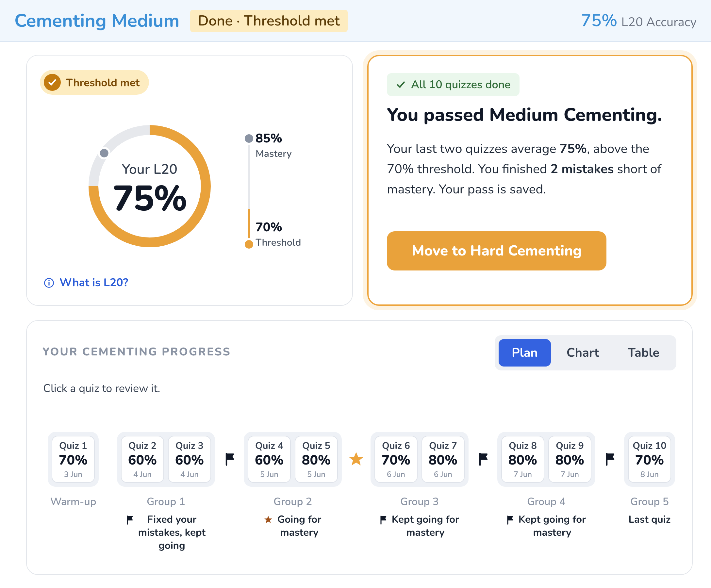
Task: Open Quiz 7 card from 6 Jun
Action: tap(443, 459)
